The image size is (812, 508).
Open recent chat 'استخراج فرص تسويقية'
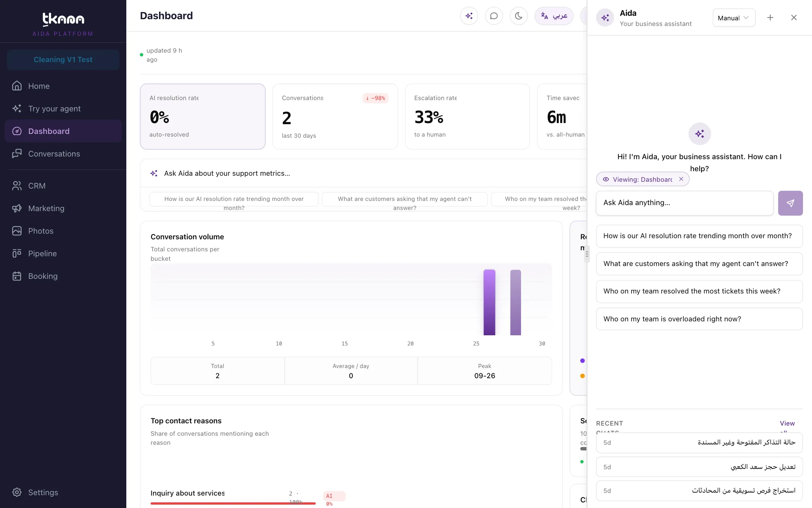coord(699,491)
